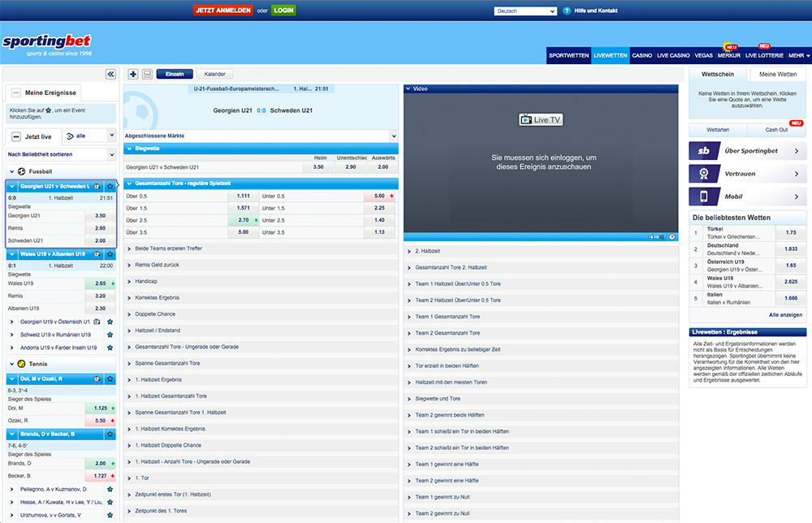Viewport: 812px width, 523px height.
Task: Star the Schweiz U19 v Rumänien U19 match
Action: (110, 335)
